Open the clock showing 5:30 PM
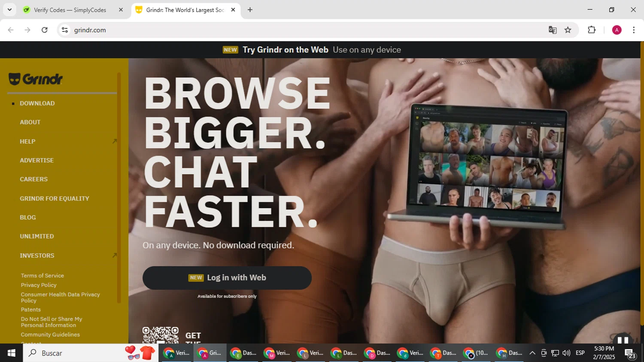 (x=604, y=353)
